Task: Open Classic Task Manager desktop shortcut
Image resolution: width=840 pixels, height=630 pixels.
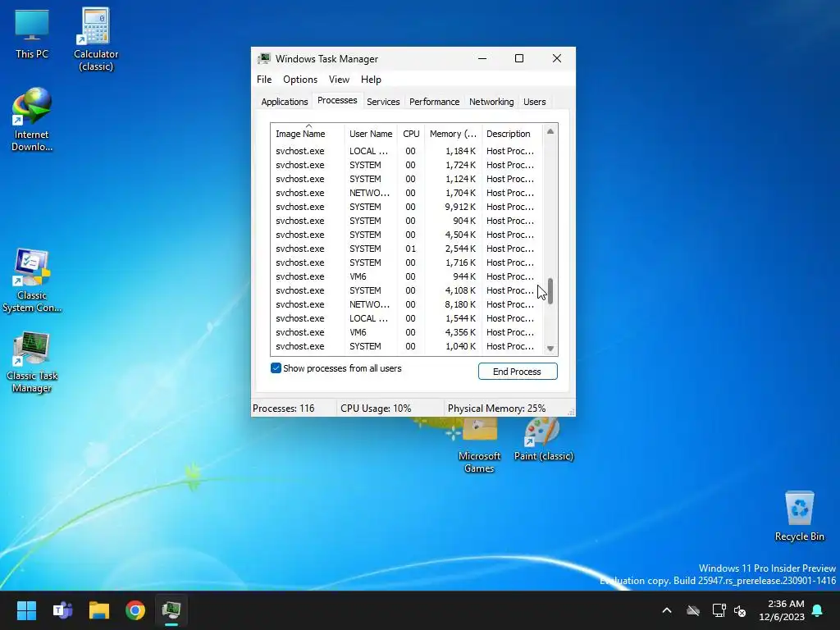Action: tap(32, 362)
